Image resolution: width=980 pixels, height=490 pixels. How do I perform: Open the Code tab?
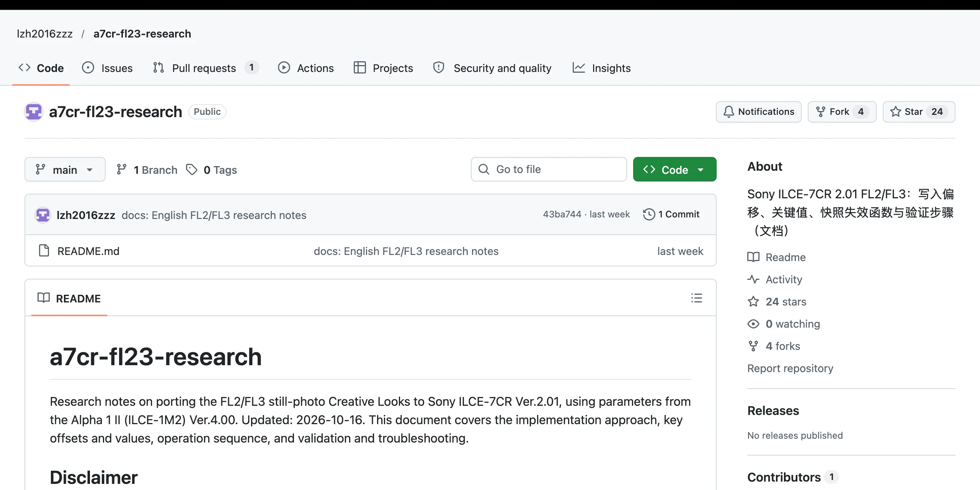[41, 68]
